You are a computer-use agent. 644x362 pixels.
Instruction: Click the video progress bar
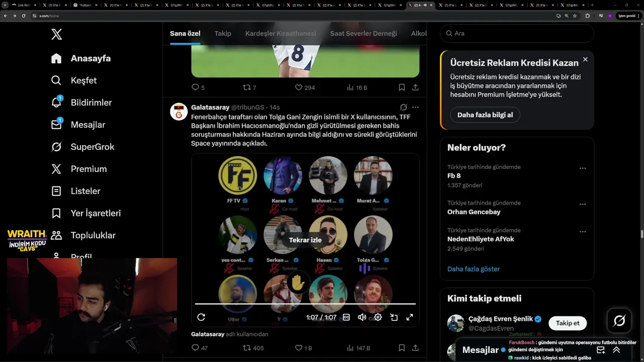click(x=305, y=304)
